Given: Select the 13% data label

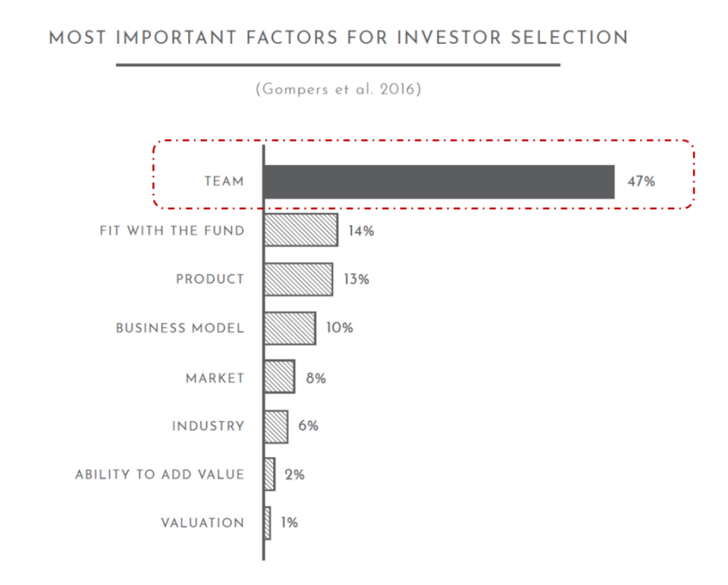Looking at the screenshot, I should pyautogui.click(x=356, y=280).
